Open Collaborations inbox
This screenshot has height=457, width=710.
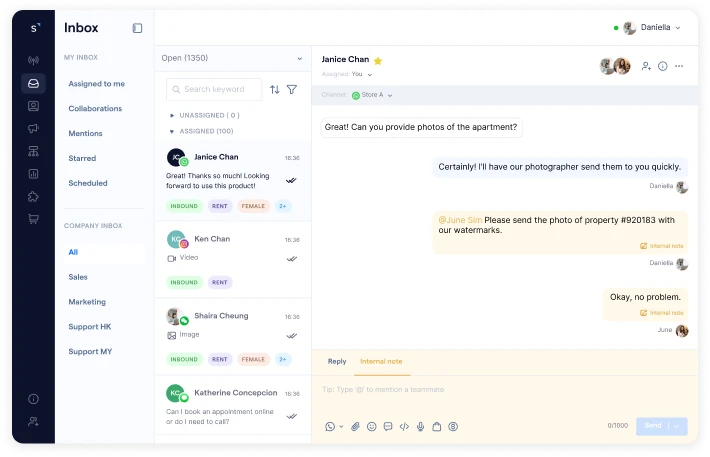coord(95,109)
